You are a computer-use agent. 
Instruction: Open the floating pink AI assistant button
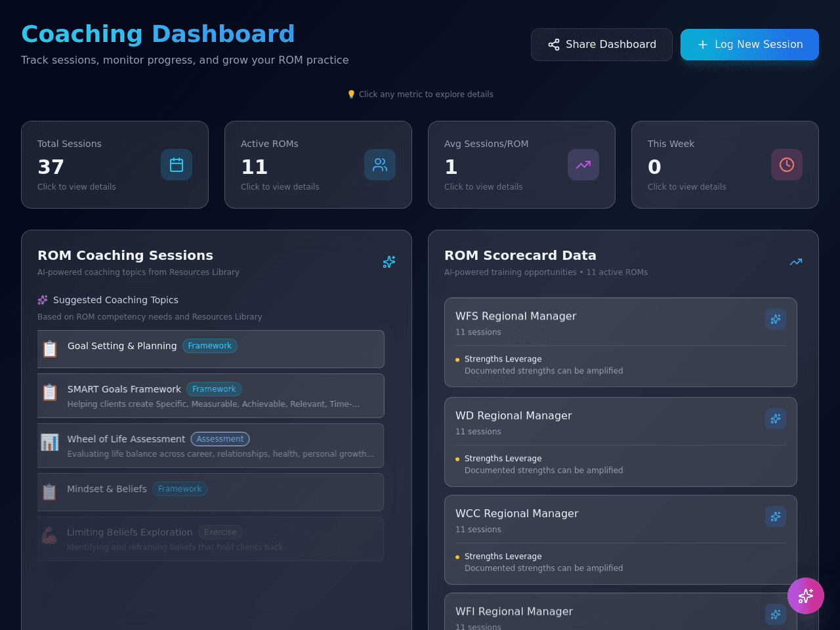806,596
